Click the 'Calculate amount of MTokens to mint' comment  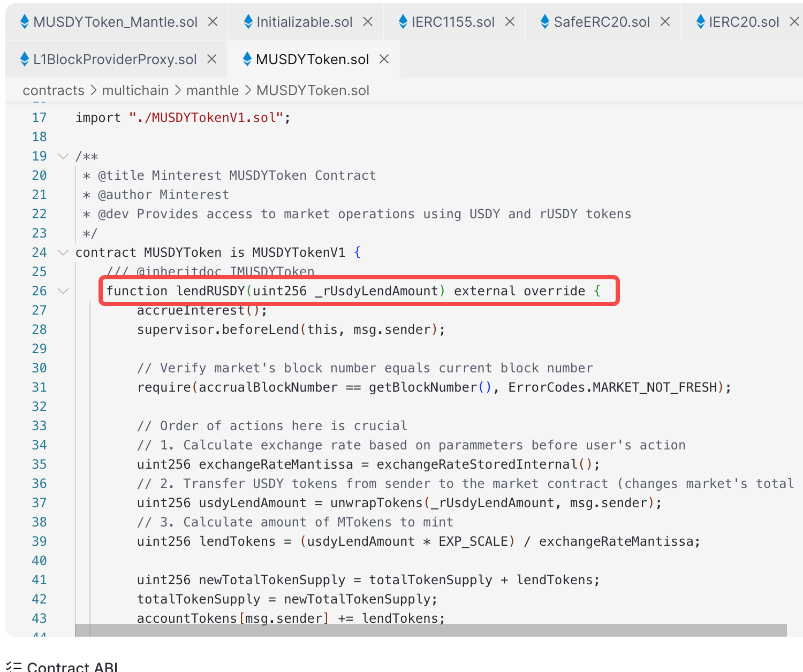(295, 522)
